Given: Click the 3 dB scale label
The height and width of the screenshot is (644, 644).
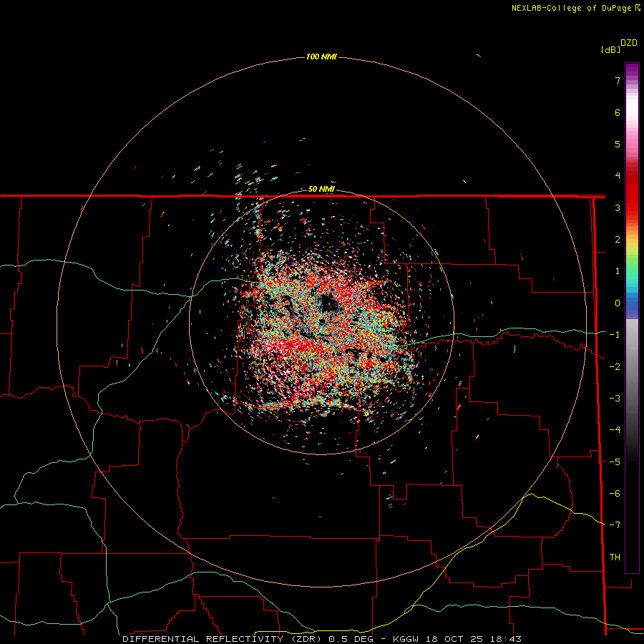Looking at the screenshot, I should [x=618, y=208].
